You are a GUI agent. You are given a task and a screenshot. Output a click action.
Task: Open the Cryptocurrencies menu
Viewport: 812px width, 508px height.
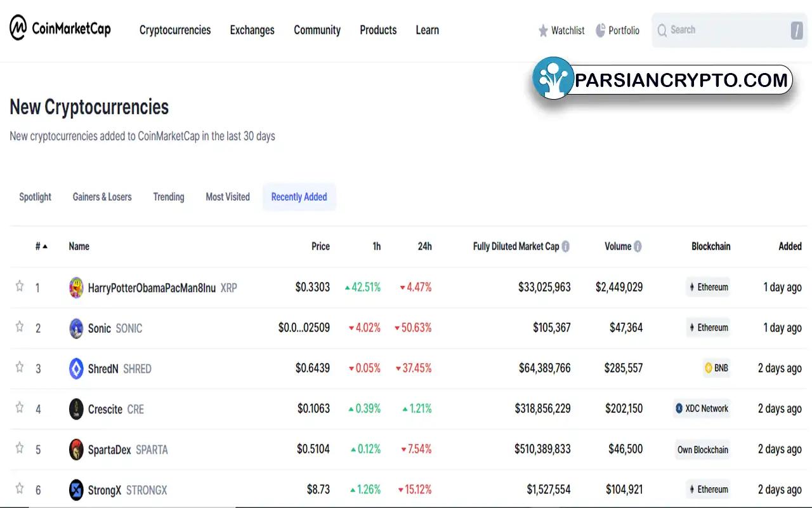click(175, 30)
